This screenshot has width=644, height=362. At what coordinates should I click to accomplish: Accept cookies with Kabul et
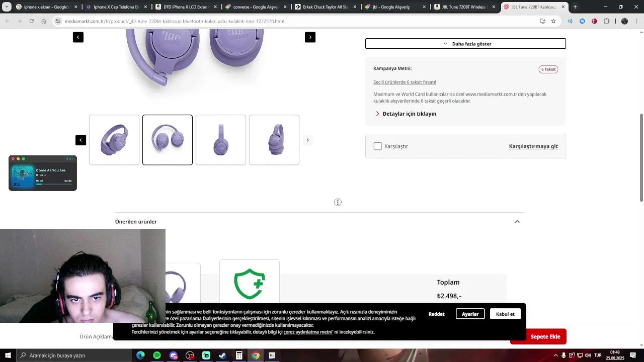click(x=505, y=314)
